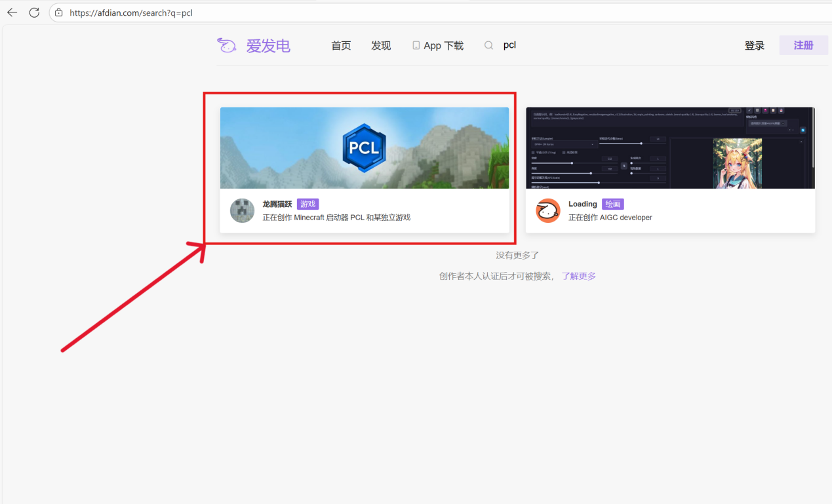This screenshot has height=504, width=832.
Task: Switch to the 首页 menu item
Action: (x=340, y=45)
